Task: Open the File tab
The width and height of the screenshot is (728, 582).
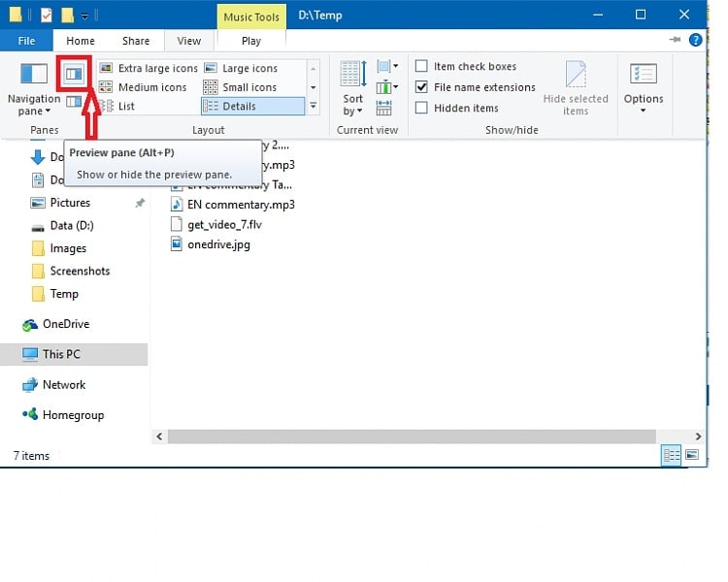Action: coord(26,41)
